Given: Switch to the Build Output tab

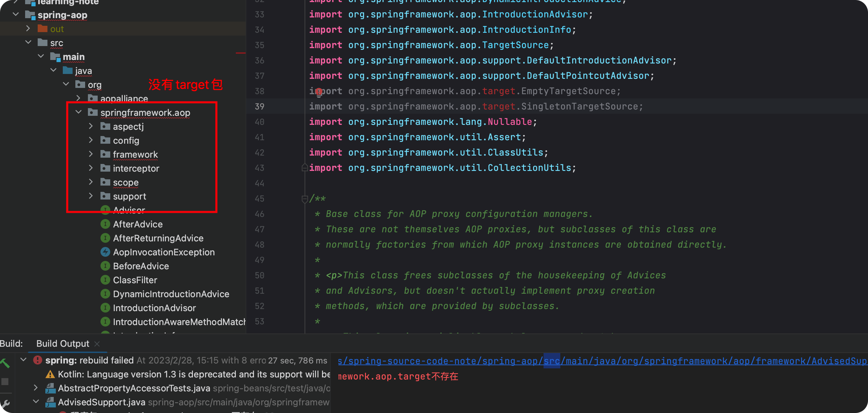Looking at the screenshot, I should [x=63, y=344].
